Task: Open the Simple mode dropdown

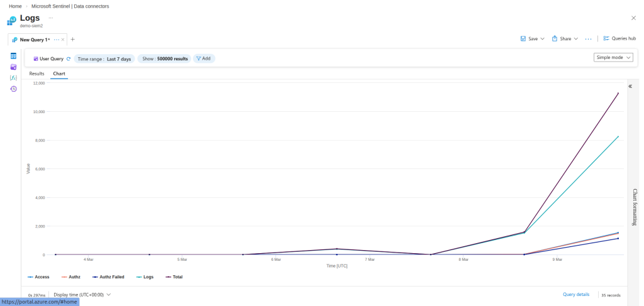Action: (613, 57)
